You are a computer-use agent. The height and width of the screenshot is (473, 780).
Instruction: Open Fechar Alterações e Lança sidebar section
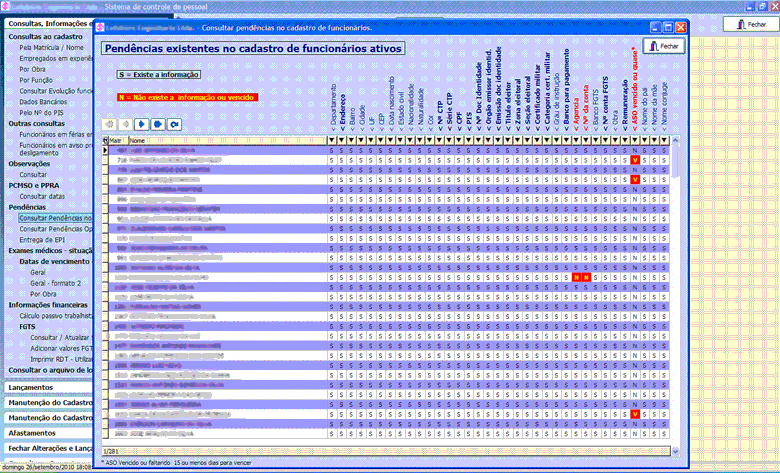pos(49,449)
